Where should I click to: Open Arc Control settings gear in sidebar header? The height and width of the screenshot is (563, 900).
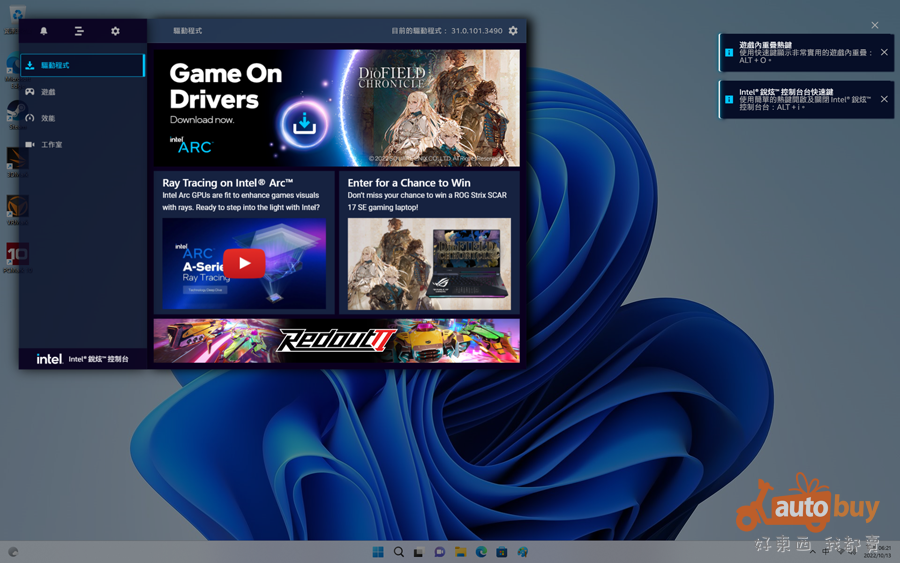click(115, 31)
